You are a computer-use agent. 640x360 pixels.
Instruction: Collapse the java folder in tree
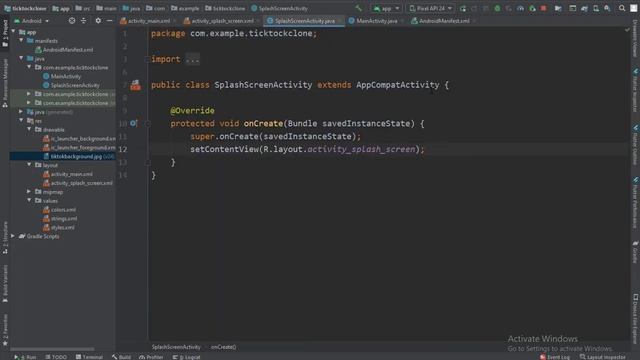tap(21, 58)
